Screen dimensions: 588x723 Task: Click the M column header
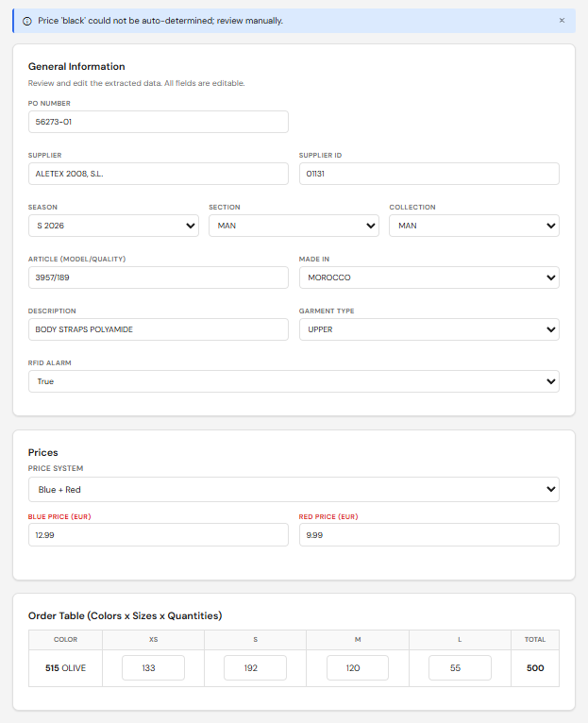tap(358, 640)
